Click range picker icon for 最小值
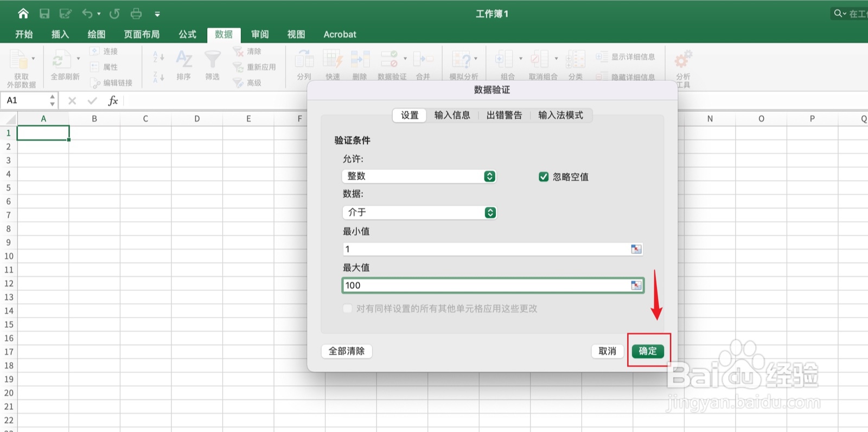The height and width of the screenshot is (432, 868). point(636,249)
